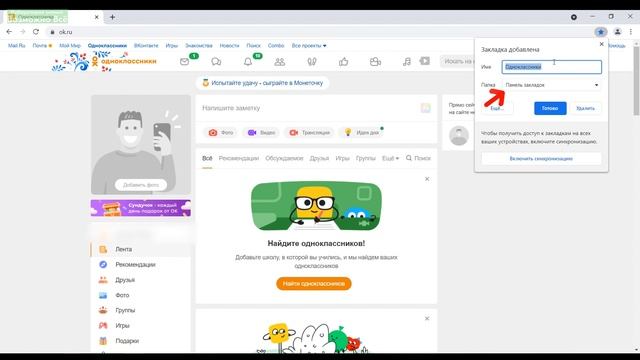Click the Фото button under the note field
640x360 pixels.
pos(220,133)
